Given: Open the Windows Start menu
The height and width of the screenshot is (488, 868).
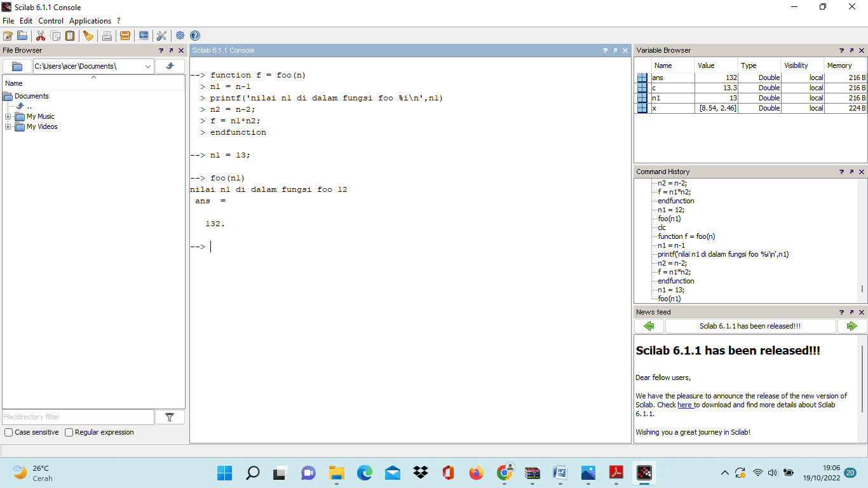Looking at the screenshot, I should coord(224,473).
